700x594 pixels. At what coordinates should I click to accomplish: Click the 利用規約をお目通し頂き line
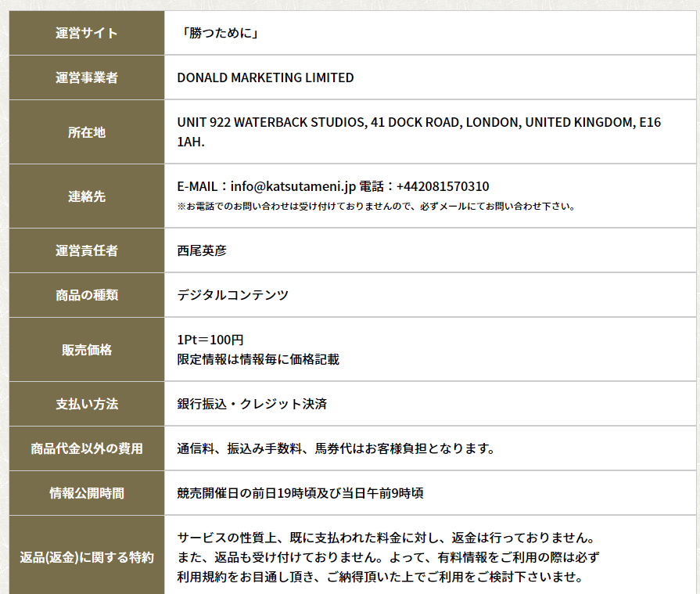pyautogui.click(x=380, y=577)
